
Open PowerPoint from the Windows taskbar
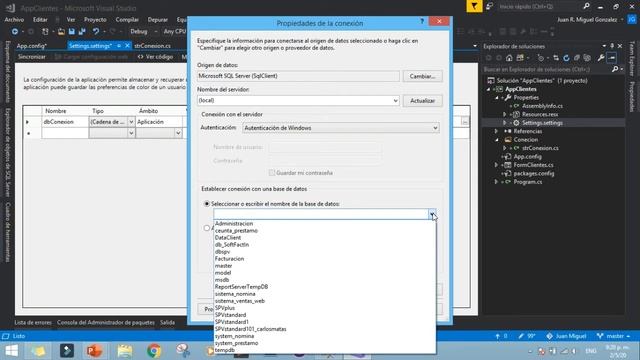tap(94, 351)
